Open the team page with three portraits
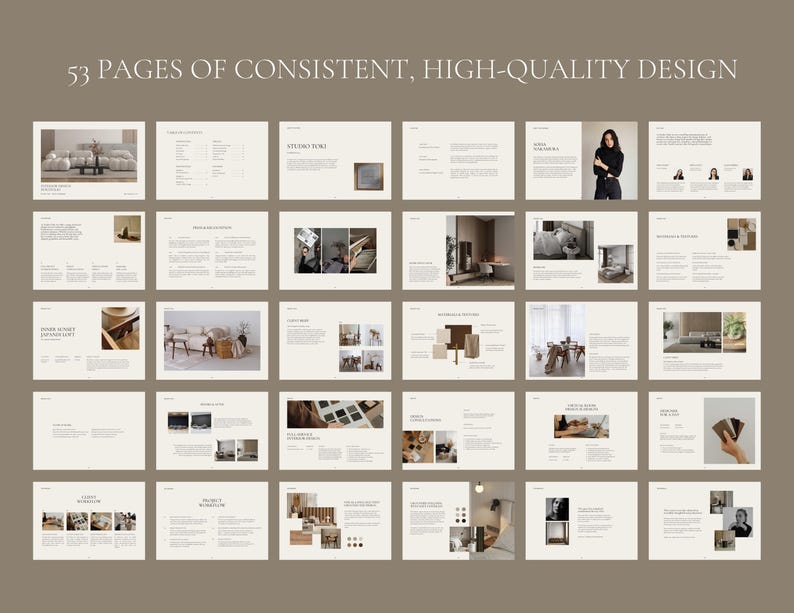Viewport: 794px width, 613px height. [x=704, y=160]
